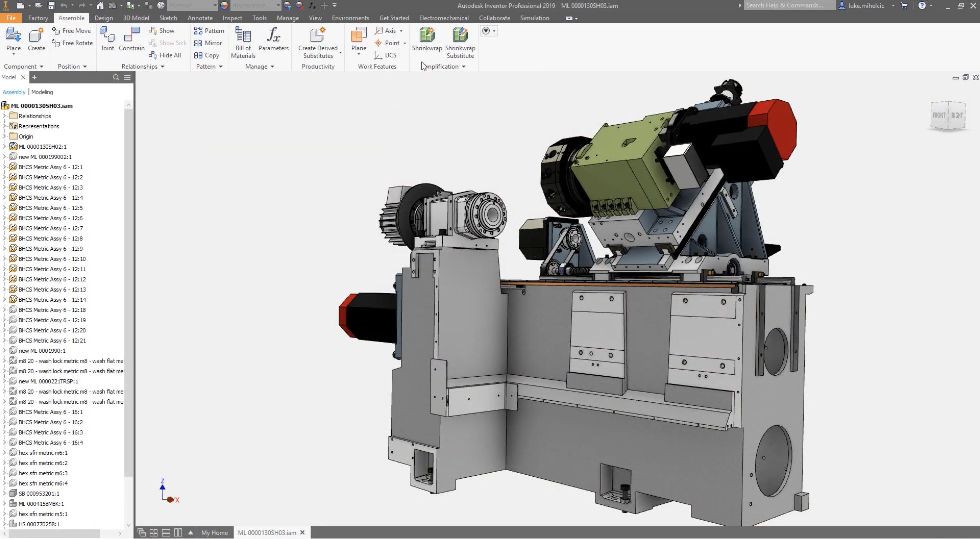
Task: Select Assembly browser view
Action: tap(14, 92)
